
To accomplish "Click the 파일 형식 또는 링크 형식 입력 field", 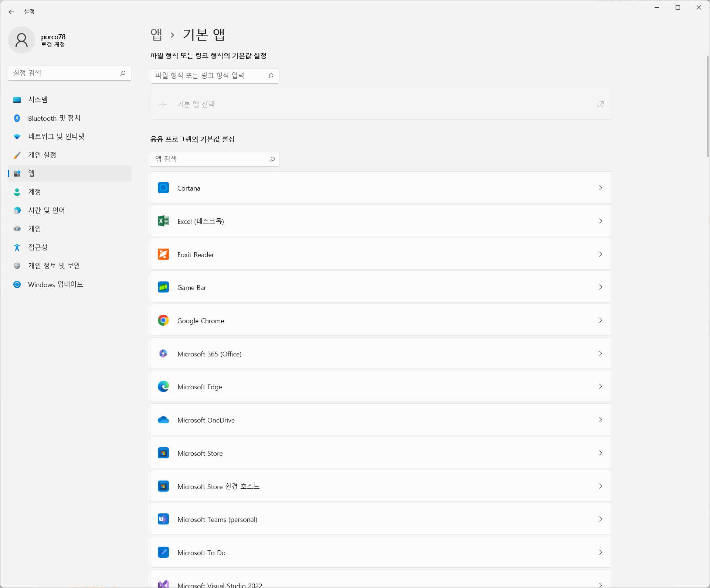I will [214, 76].
